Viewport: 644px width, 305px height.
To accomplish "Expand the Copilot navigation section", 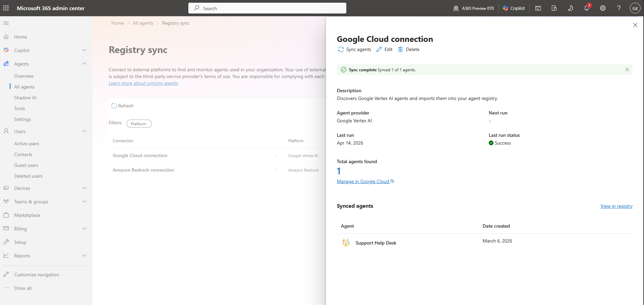I will 84,50.
